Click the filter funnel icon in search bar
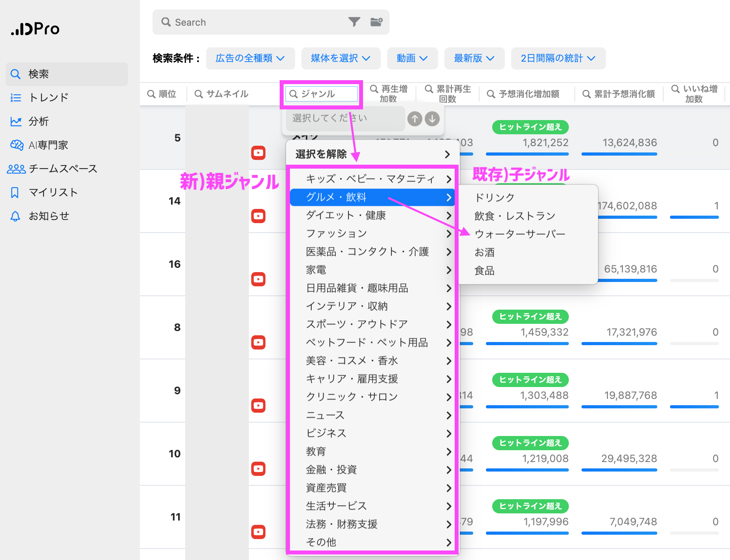 pyautogui.click(x=354, y=22)
